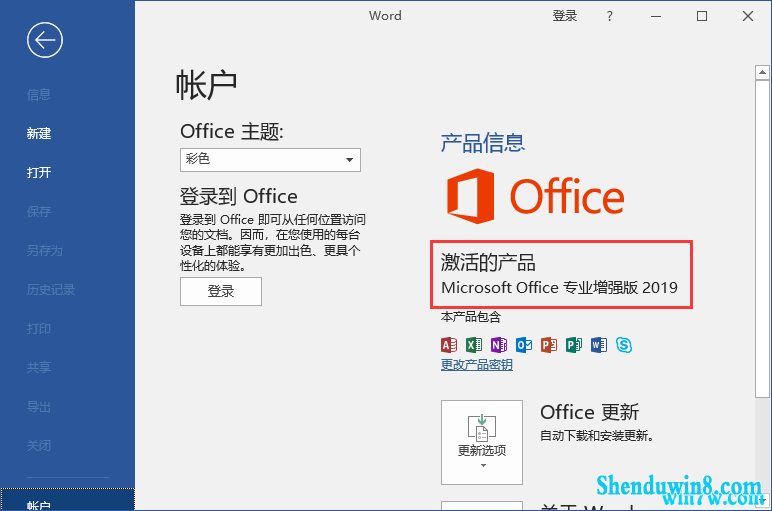This screenshot has height=511, width=772.
Task: Click 登录 in the title bar
Action: point(565,16)
